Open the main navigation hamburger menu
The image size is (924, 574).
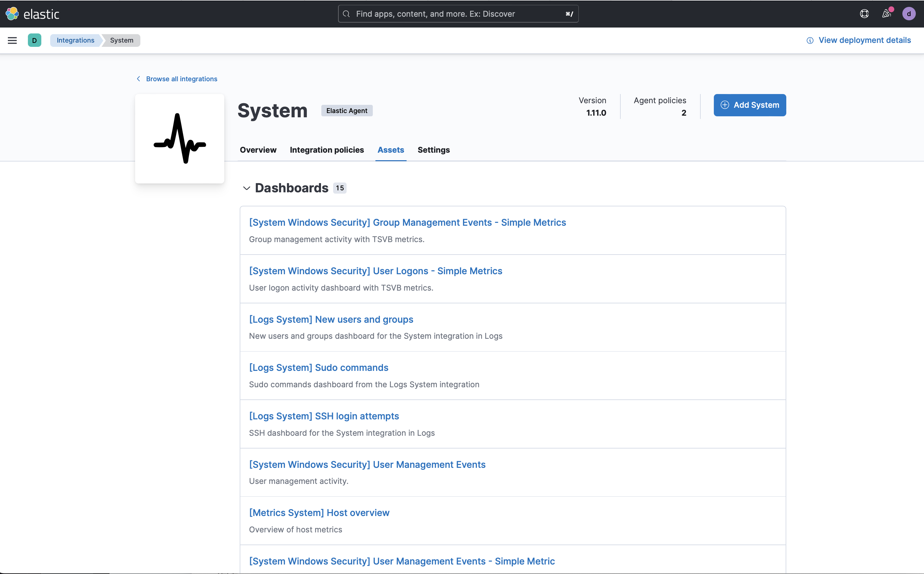(12, 40)
